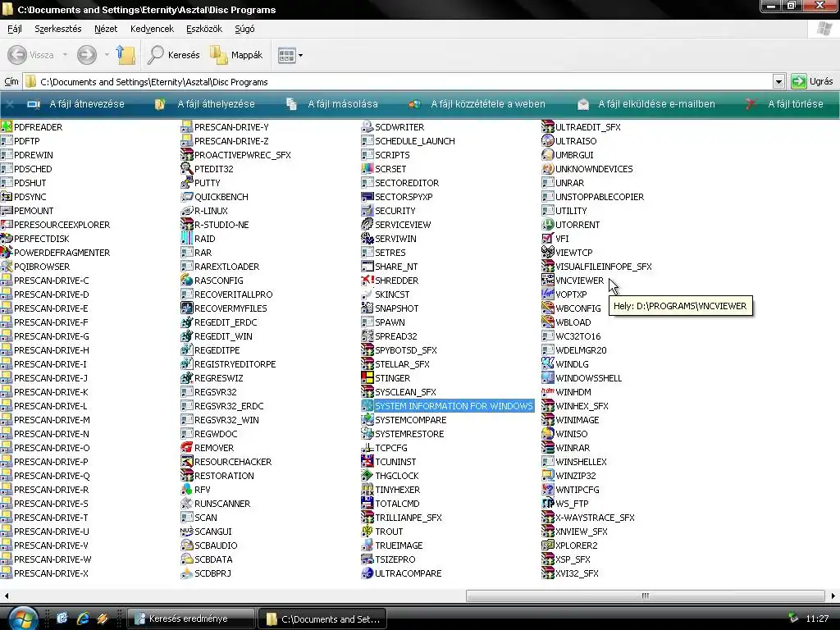Click the scrollbar left arrow
The height and width of the screenshot is (630, 840).
pyautogui.click(x=6, y=596)
